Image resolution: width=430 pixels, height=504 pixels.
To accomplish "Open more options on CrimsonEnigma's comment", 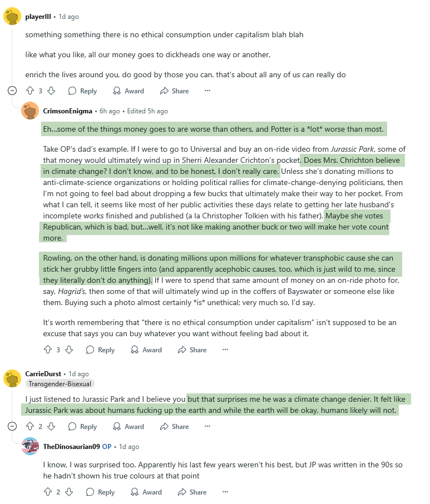I will [x=225, y=350].
